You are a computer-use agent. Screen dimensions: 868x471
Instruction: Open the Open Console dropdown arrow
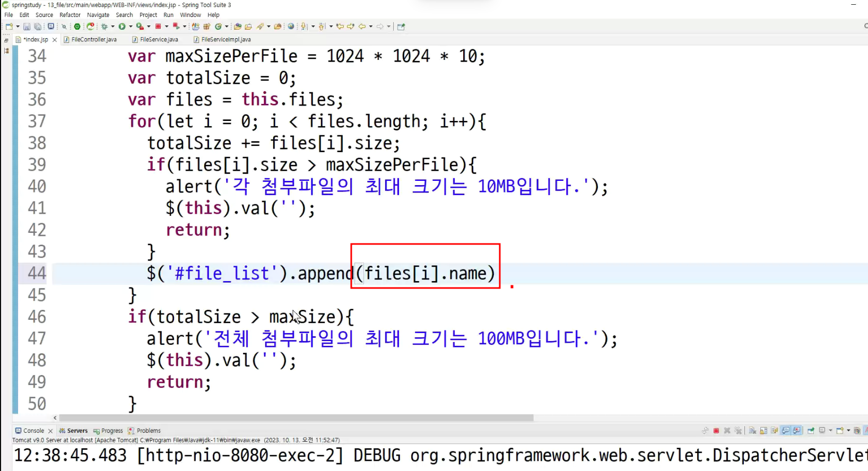click(x=848, y=431)
